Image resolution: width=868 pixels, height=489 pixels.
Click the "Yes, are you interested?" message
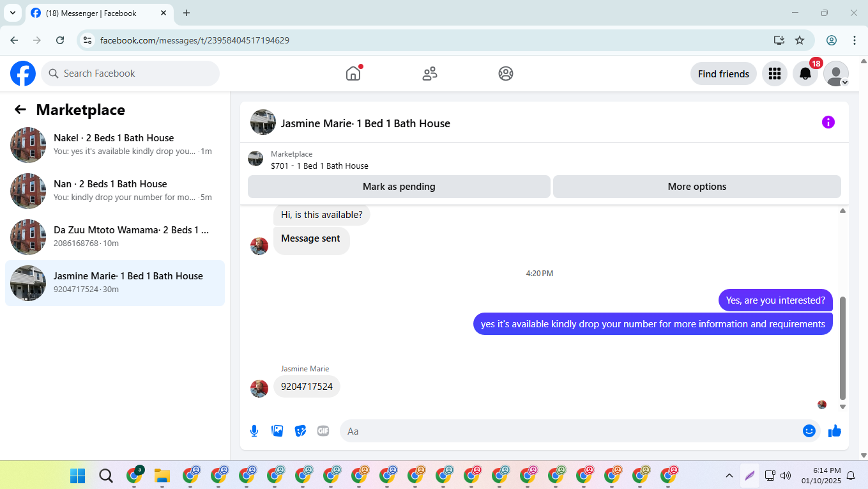pos(775,300)
